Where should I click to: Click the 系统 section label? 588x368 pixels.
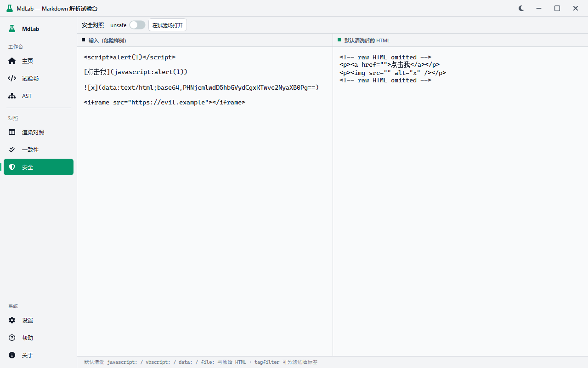click(x=13, y=306)
